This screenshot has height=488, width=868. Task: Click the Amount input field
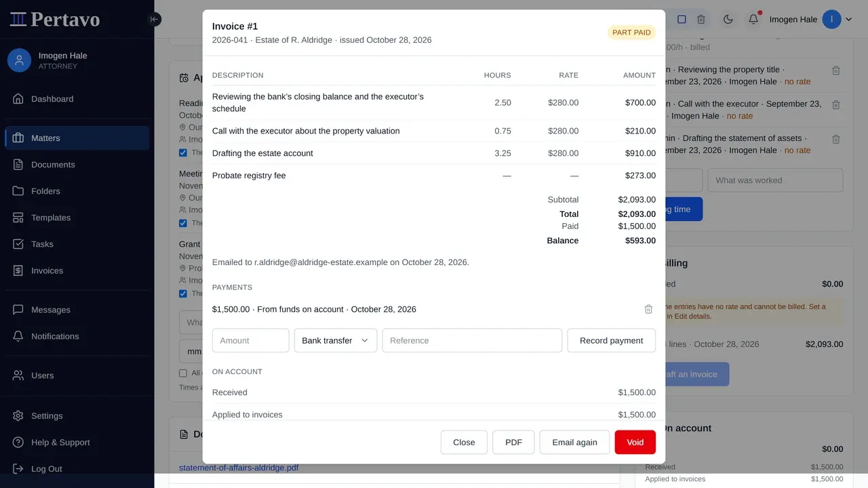(x=251, y=340)
